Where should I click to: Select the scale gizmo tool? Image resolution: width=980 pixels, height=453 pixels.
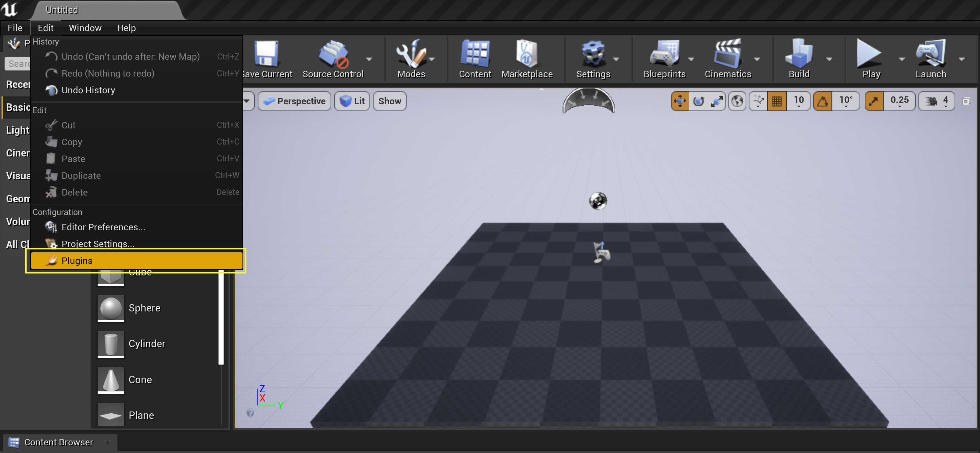[717, 101]
